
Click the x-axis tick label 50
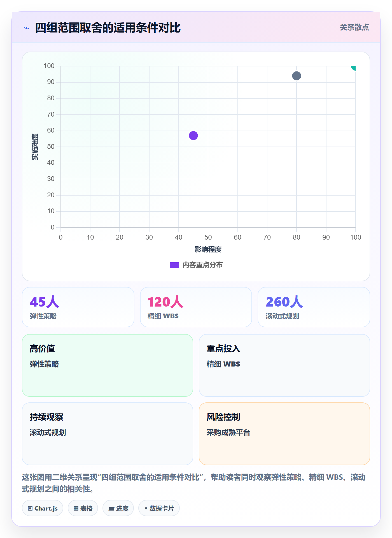tap(208, 237)
